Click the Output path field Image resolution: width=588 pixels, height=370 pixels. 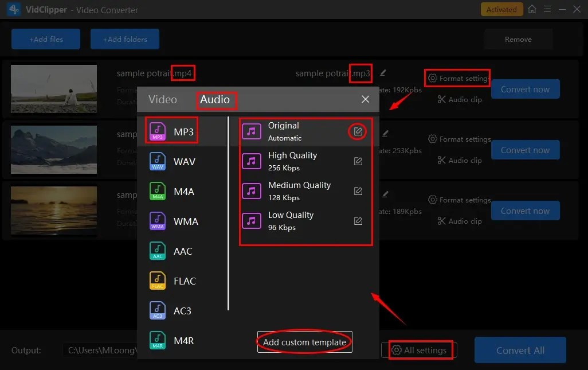(100, 350)
